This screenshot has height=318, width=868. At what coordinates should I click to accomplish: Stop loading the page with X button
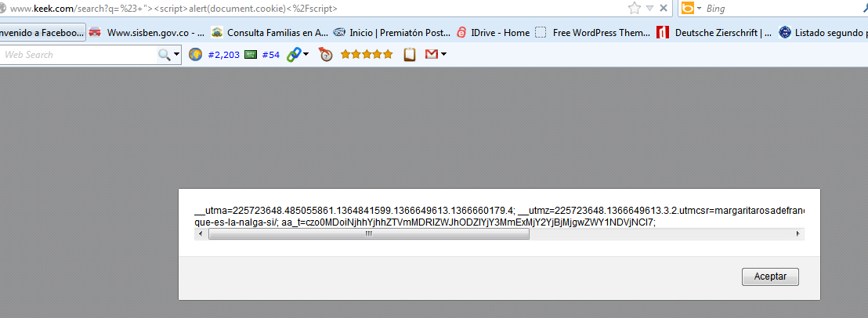click(664, 9)
